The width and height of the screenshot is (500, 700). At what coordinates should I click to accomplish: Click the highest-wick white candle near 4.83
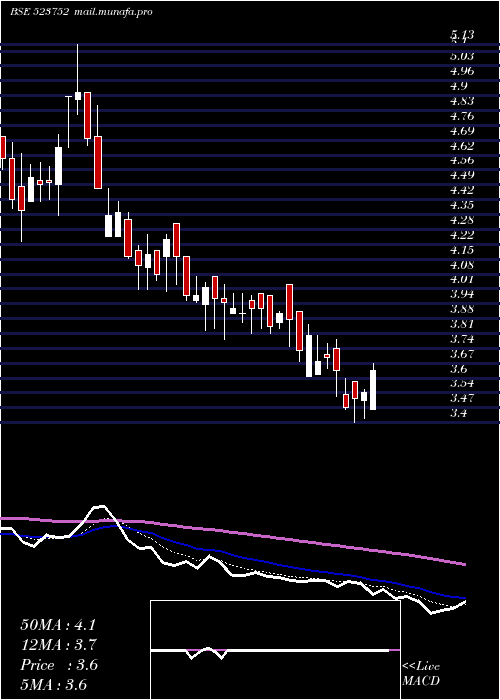click(x=78, y=96)
